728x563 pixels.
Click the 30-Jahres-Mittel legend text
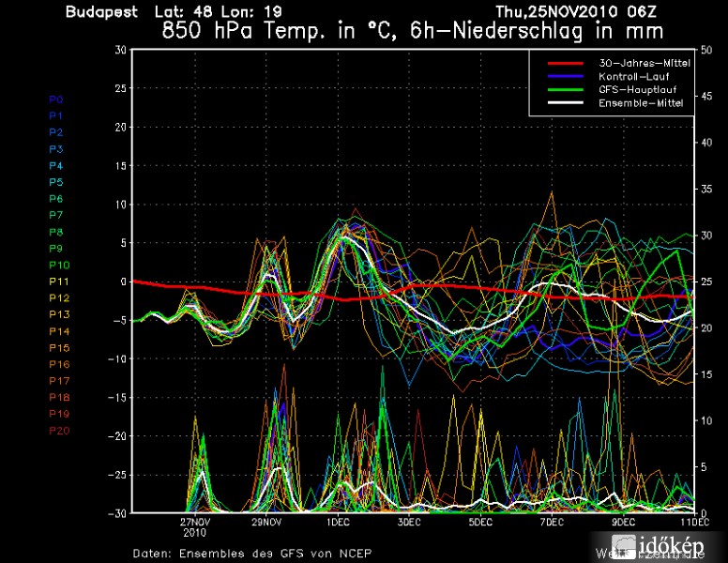pos(645,63)
